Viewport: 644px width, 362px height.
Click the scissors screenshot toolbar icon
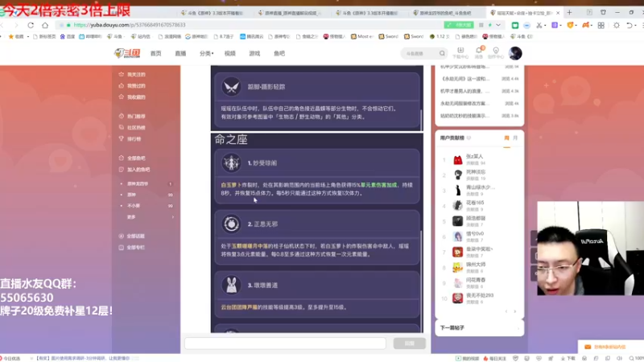pyautogui.click(x=539, y=25)
